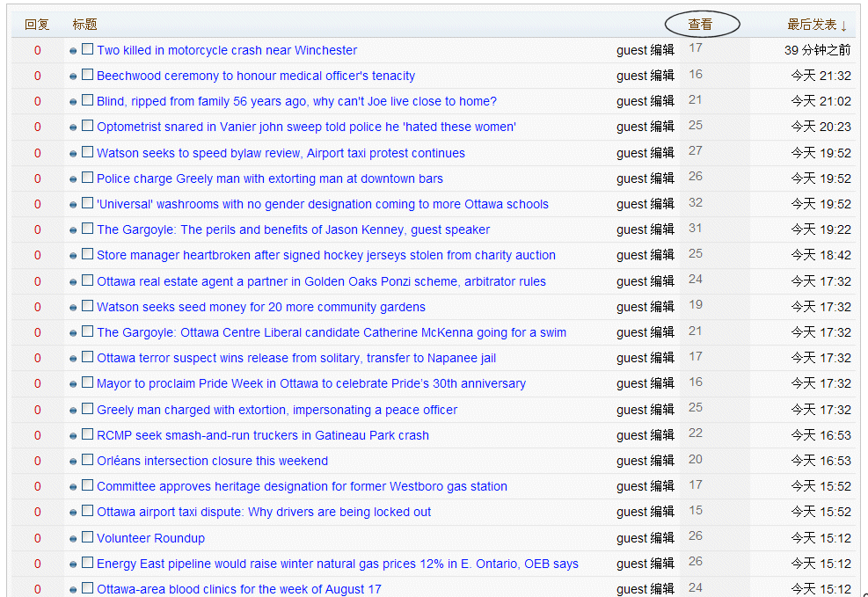Tick the checkbox for 'Ottawa airport taxi dispute'
868x597 pixels.
pyautogui.click(x=87, y=511)
